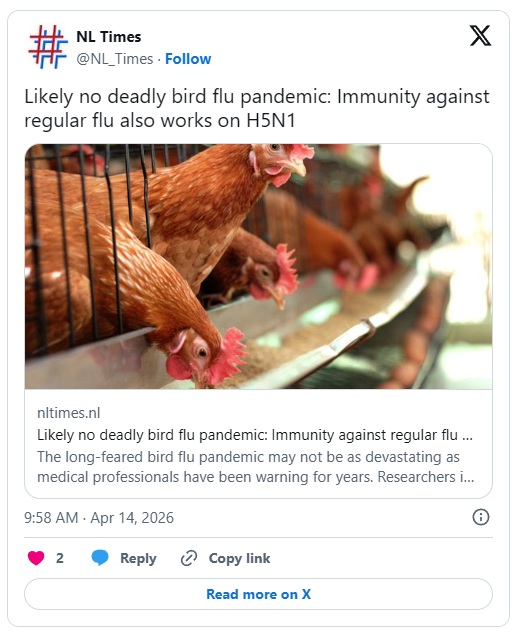517x639 pixels.
Task: Click the chain link copy icon
Action: point(189,558)
